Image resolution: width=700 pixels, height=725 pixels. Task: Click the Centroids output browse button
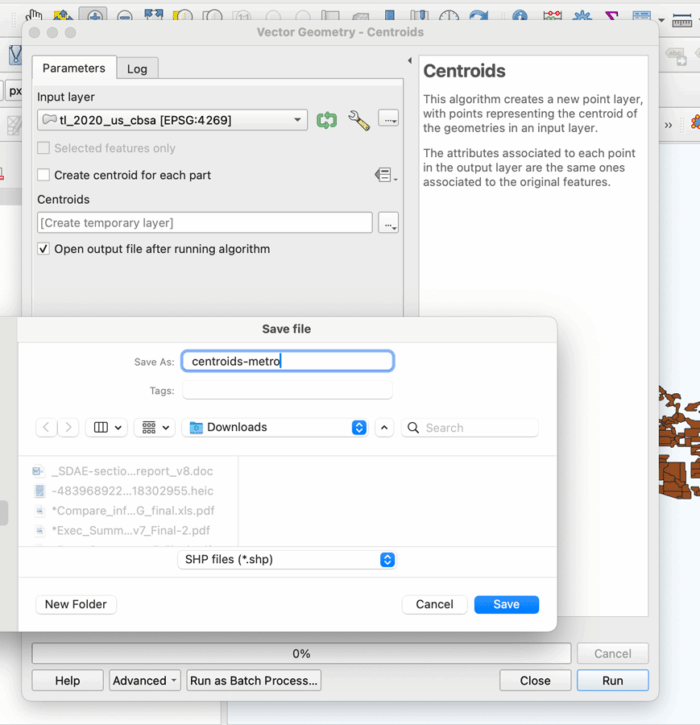pyautogui.click(x=389, y=223)
